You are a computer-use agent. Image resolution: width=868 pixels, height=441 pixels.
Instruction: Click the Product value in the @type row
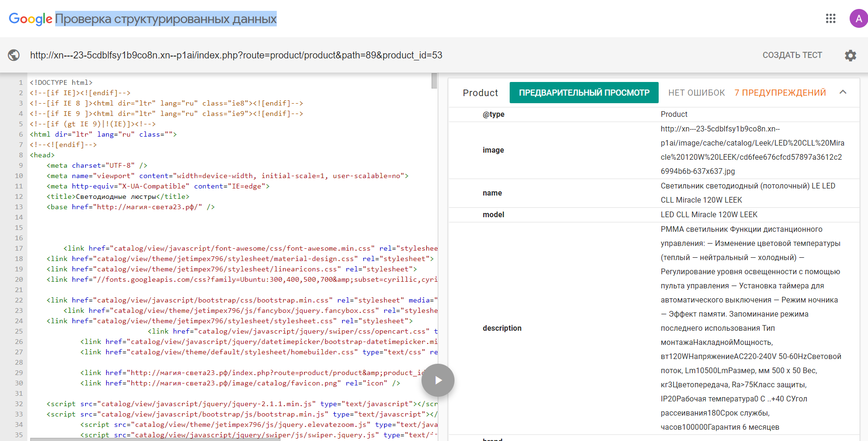(674, 114)
